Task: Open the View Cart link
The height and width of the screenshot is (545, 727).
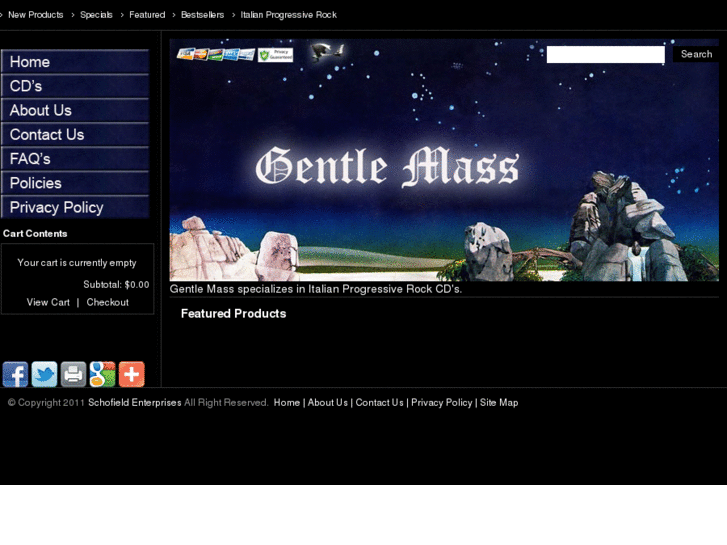Action: (48, 302)
